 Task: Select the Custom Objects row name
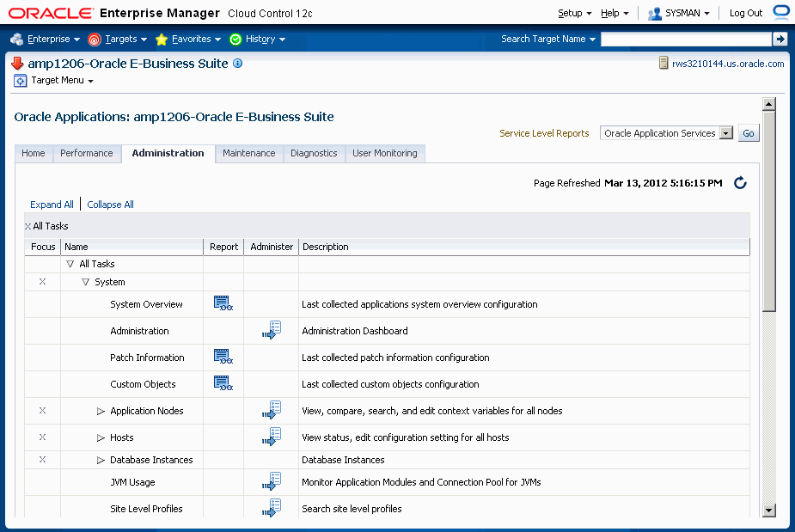point(143,384)
